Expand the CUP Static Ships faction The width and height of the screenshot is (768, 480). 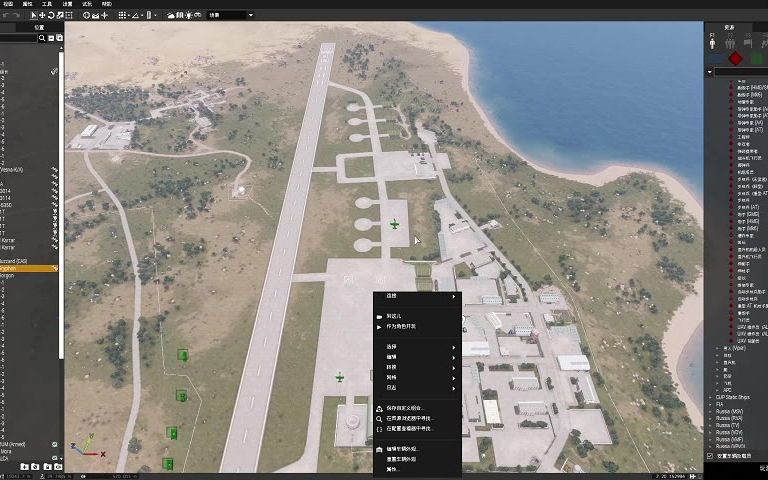point(711,397)
